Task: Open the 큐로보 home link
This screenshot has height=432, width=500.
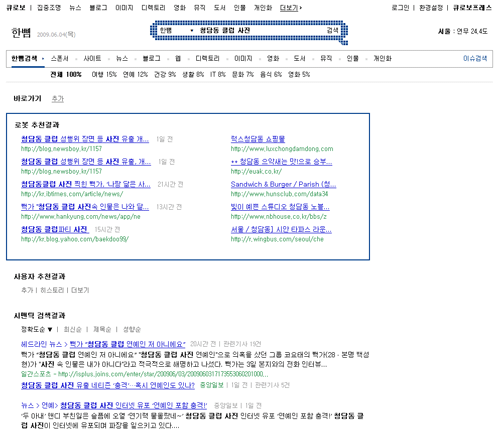Action: pos(16,8)
